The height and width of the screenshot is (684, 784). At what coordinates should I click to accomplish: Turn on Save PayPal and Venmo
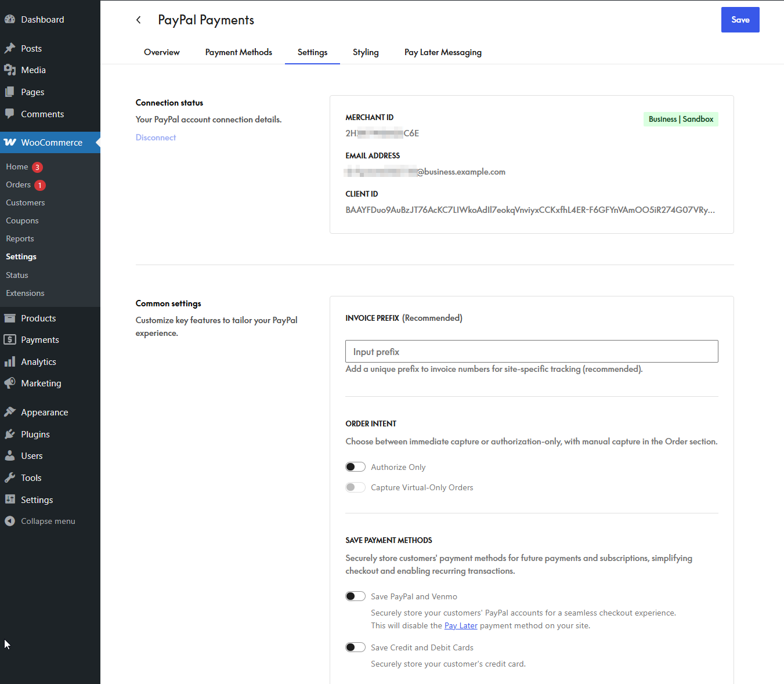pos(355,596)
